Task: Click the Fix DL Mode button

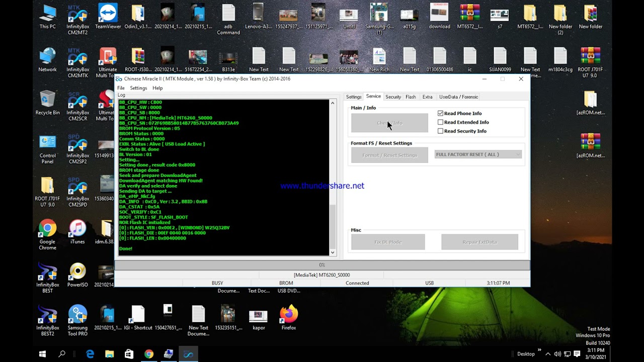Action: pos(388,242)
